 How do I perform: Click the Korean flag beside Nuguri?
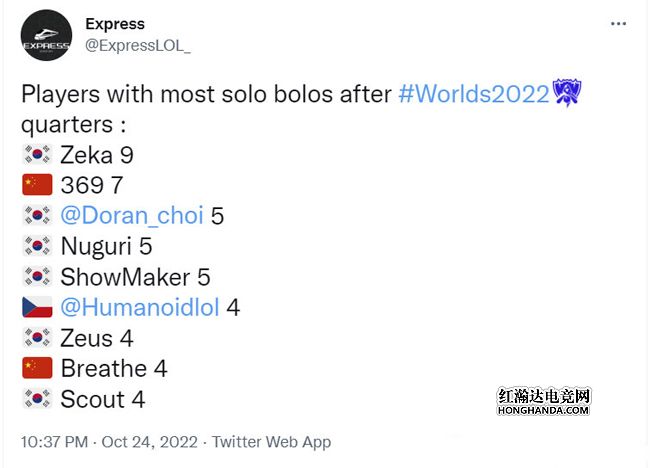coord(37,245)
